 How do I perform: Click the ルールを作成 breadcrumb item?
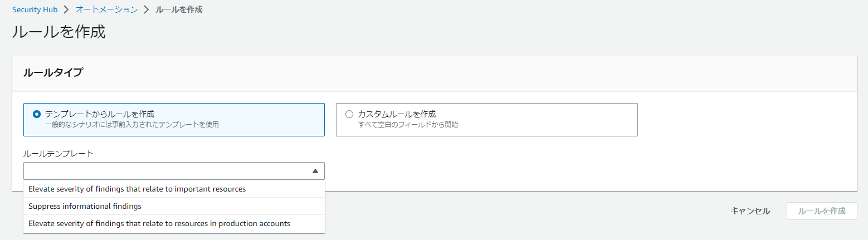pyautogui.click(x=180, y=9)
